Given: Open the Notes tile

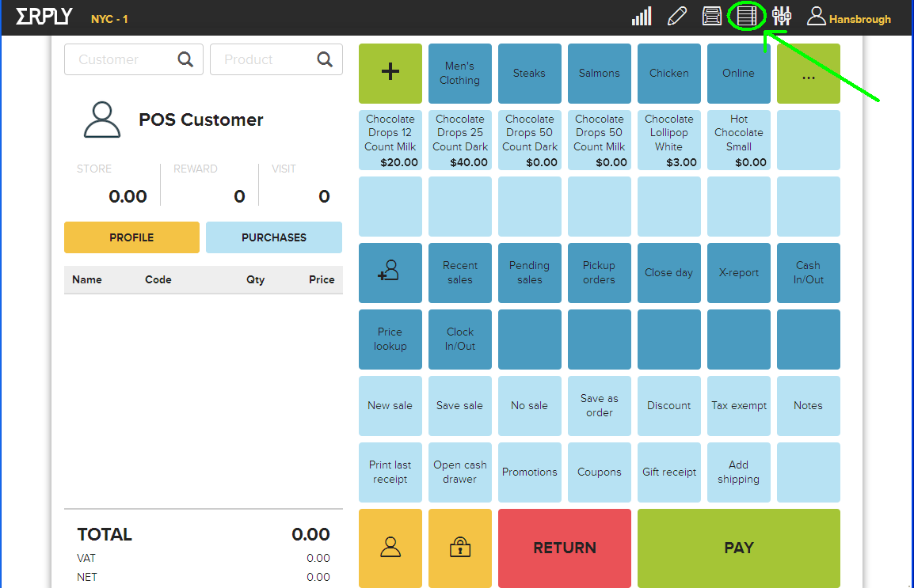Looking at the screenshot, I should 809,406.
